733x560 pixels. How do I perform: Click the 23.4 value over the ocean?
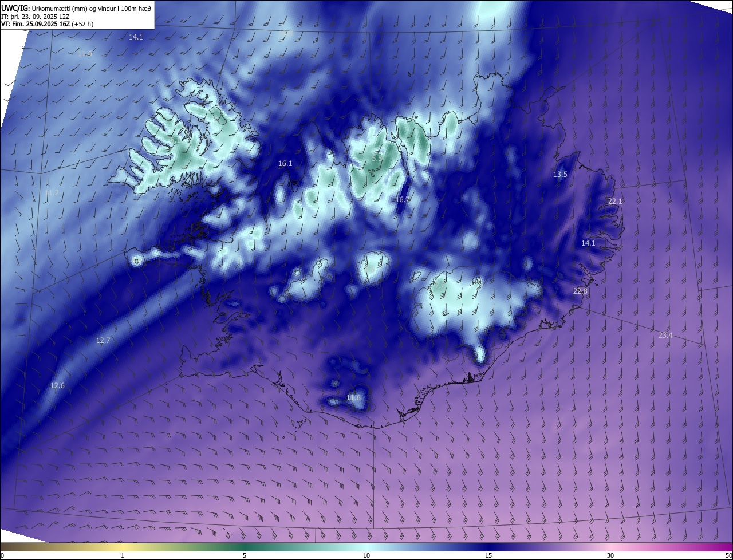tap(665, 336)
